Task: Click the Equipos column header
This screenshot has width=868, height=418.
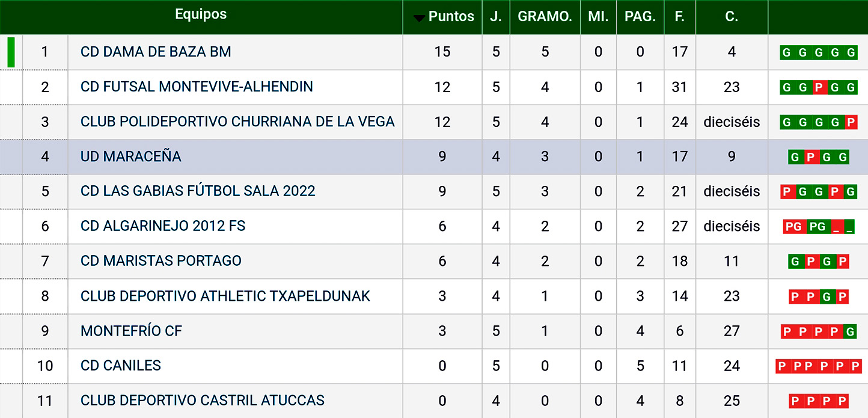Action: 201,14
